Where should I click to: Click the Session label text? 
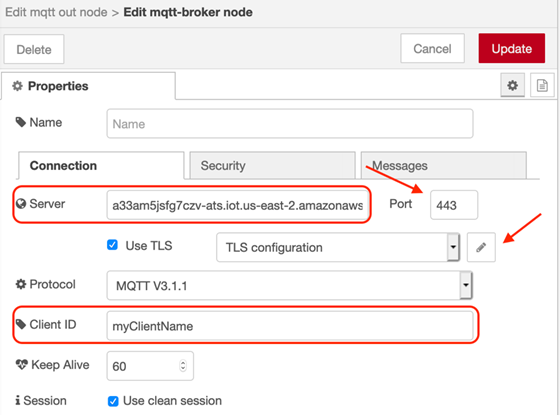click(45, 401)
